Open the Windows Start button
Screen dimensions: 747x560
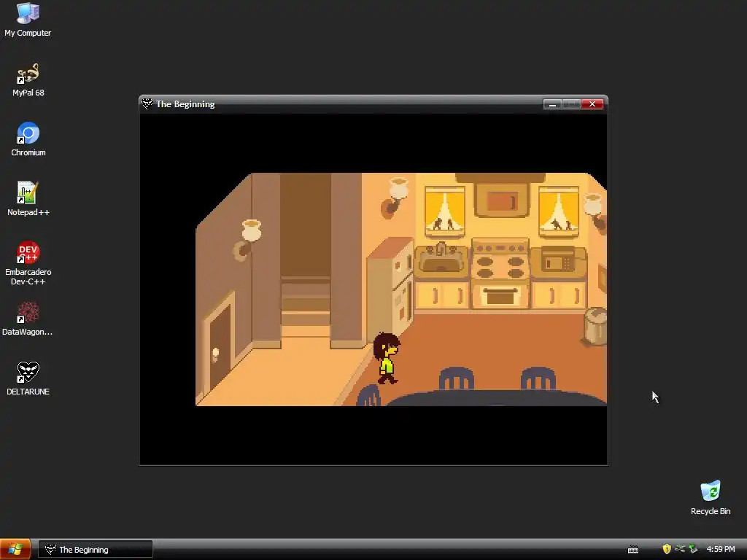click(x=15, y=550)
